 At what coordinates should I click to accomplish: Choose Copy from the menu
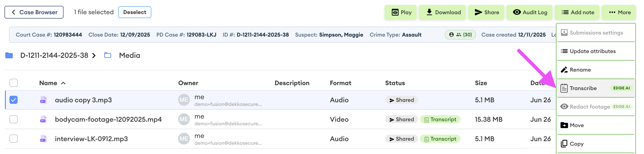pyautogui.click(x=596, y=144)
